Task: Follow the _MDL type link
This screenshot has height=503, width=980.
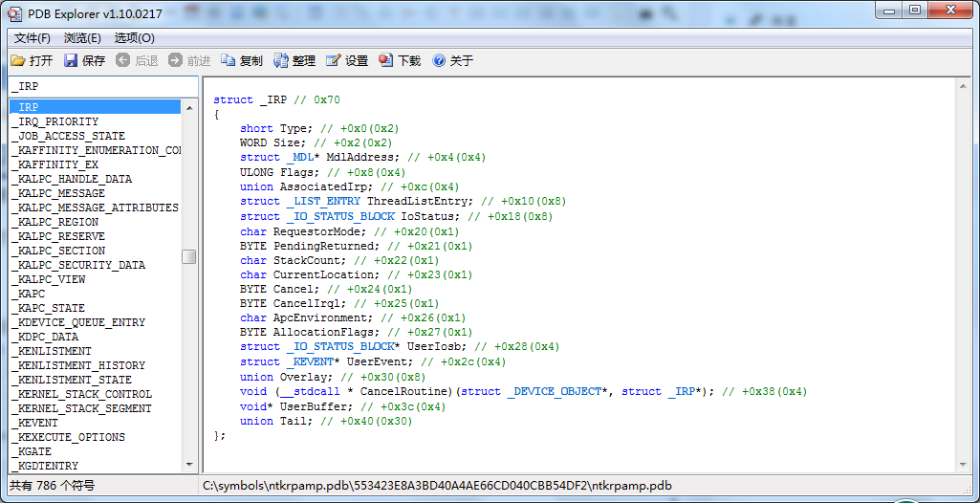Action: (302, 158)
